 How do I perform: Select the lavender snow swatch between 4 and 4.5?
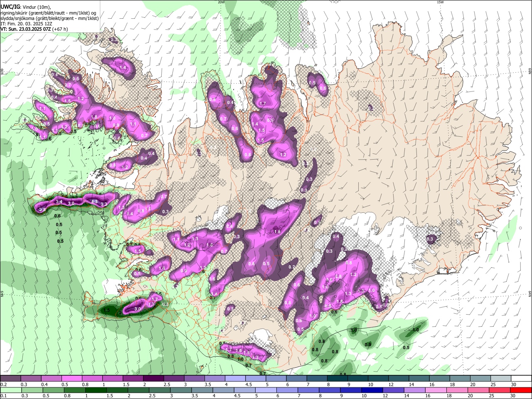click(234, 378)
